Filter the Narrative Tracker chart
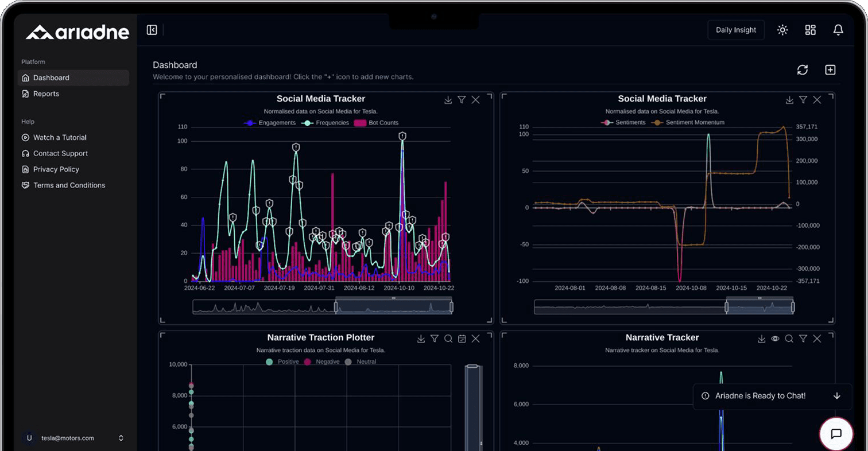This screenshot has height=451, width=868. pos(803,339)
